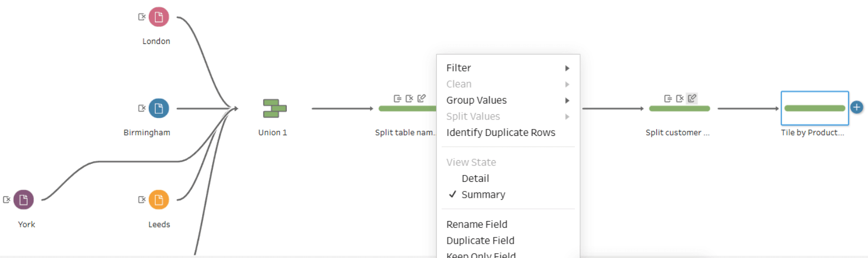868x258 pixels.
Task: Select the Summary view state option
Action: (x=483, y=195)
